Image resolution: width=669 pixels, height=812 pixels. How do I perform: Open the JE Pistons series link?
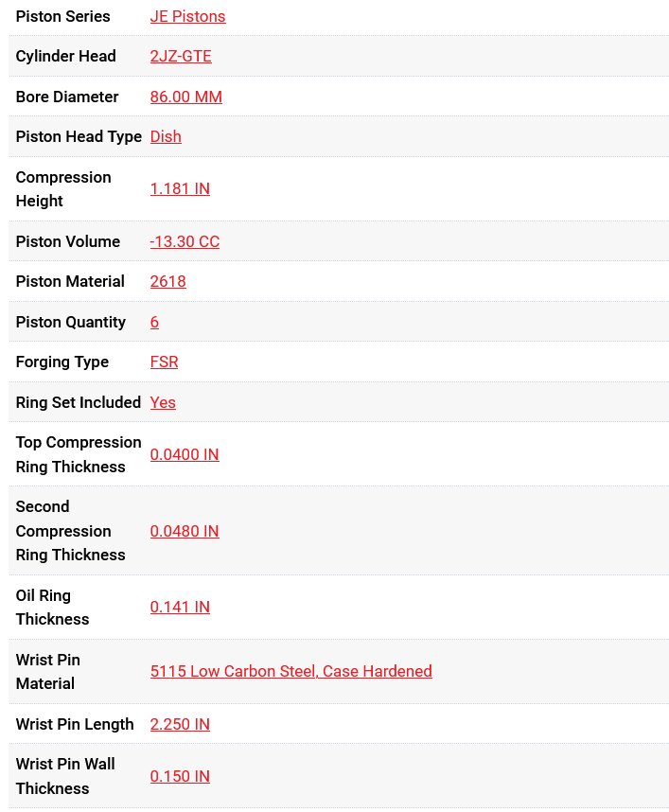coord(187,16)
